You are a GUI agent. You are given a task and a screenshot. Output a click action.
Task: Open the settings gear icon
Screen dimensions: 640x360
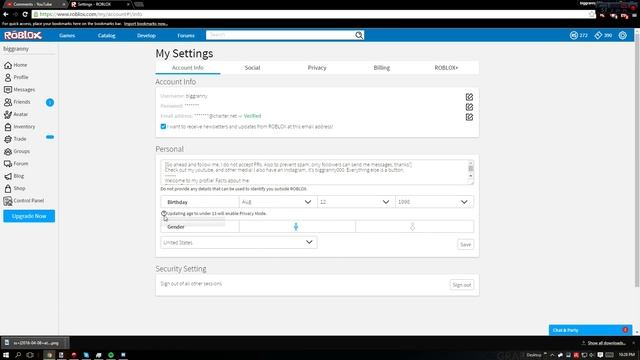point(622,36)
